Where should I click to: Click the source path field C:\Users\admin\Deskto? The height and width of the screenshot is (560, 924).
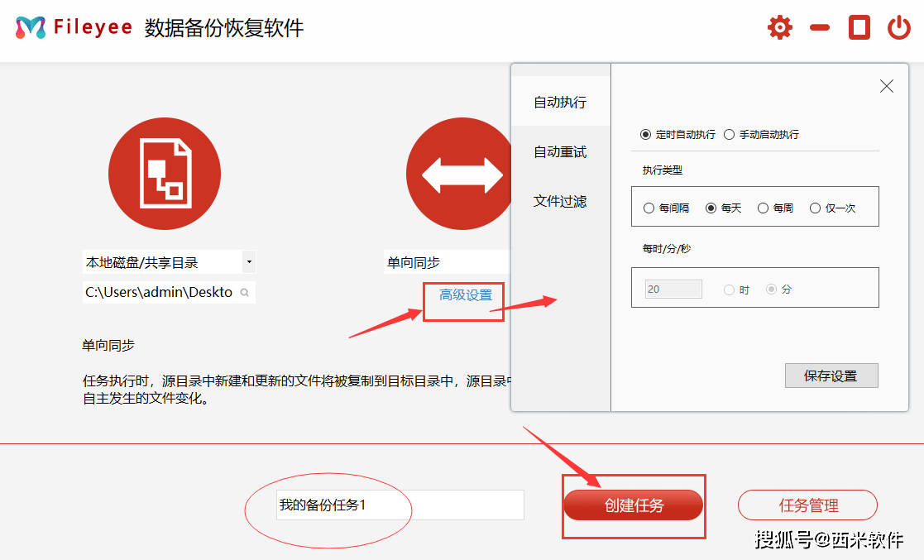click(x=169, y=292)
